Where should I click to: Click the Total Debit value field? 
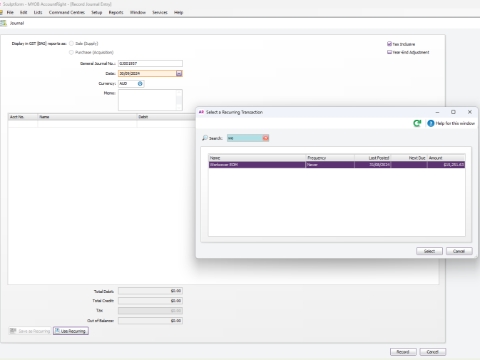click(150, 291)
